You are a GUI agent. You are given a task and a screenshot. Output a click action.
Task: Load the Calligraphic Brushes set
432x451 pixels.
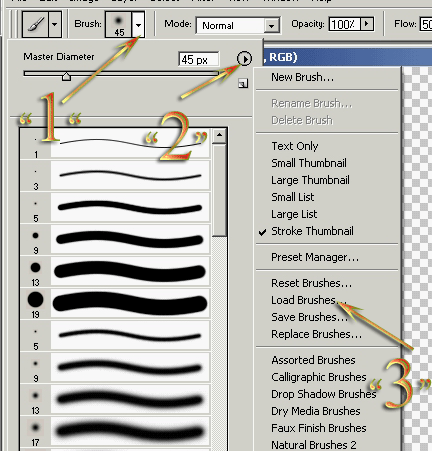[x=319, y=377]
